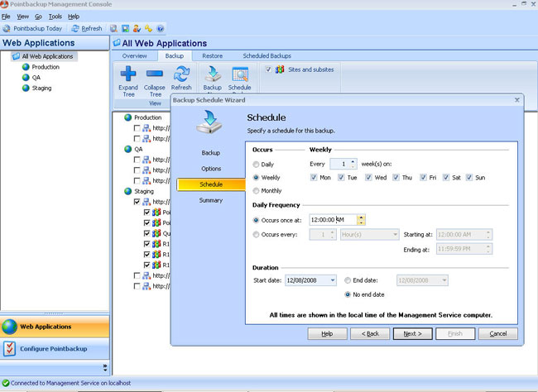This screenshot has width=538, height=392.
Task: Click the user icon in the toolbar
Action: point(137,28)
